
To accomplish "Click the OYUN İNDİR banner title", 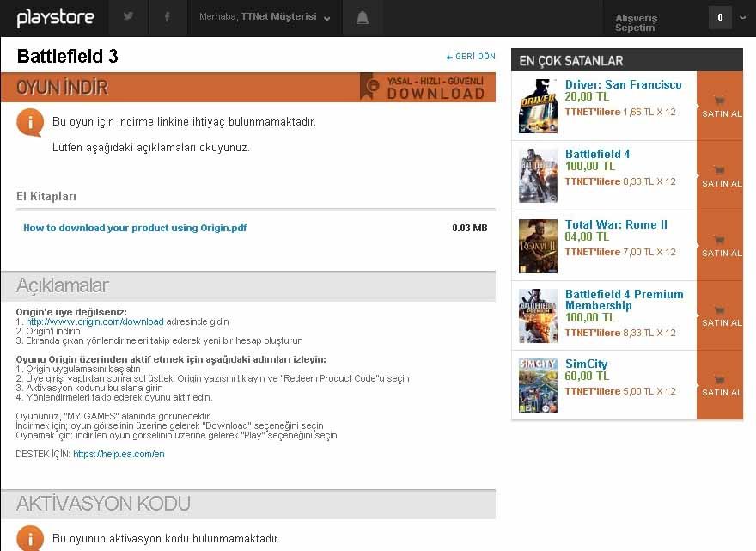I will [x=62, y=88].
